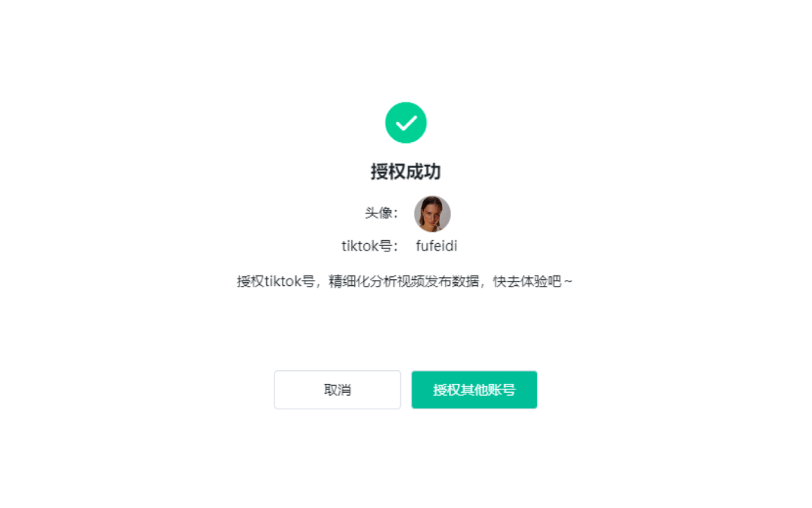Click the fufeidi username text
812x508 pixels.
coord(437,245)
